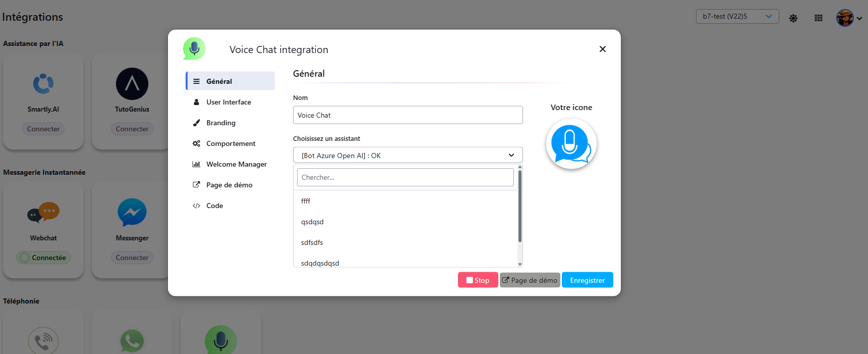Viewport: 868px width, 354px height.
Task: Open the Welcome Manager tab
Action: coord(230,164)
